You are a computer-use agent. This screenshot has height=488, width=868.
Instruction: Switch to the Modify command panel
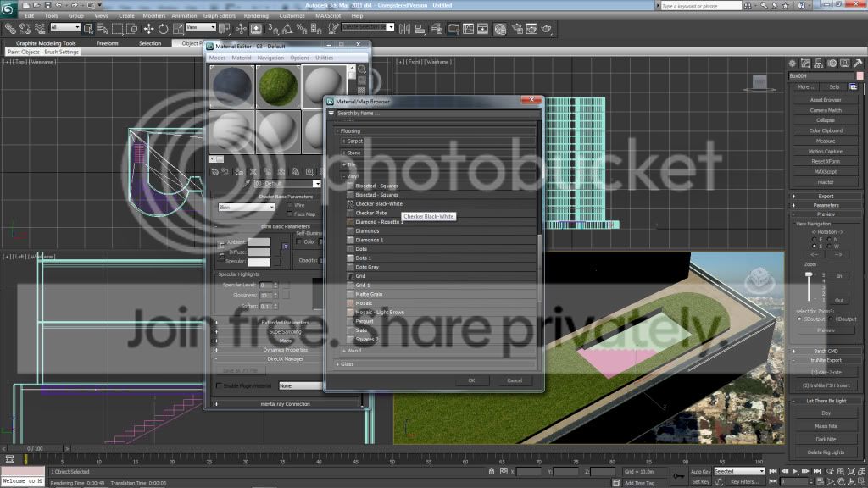coord(805,64)
